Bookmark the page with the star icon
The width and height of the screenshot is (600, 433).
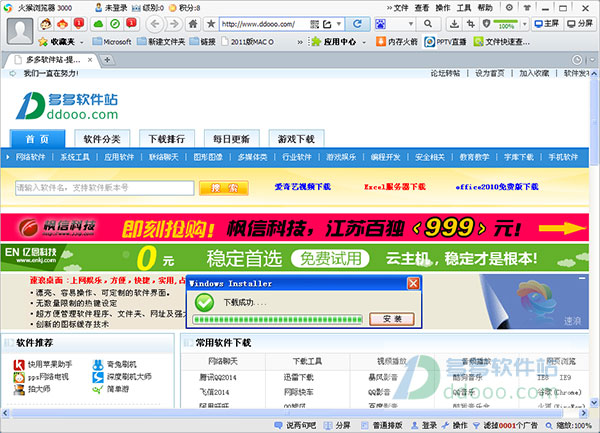(211, 24)
